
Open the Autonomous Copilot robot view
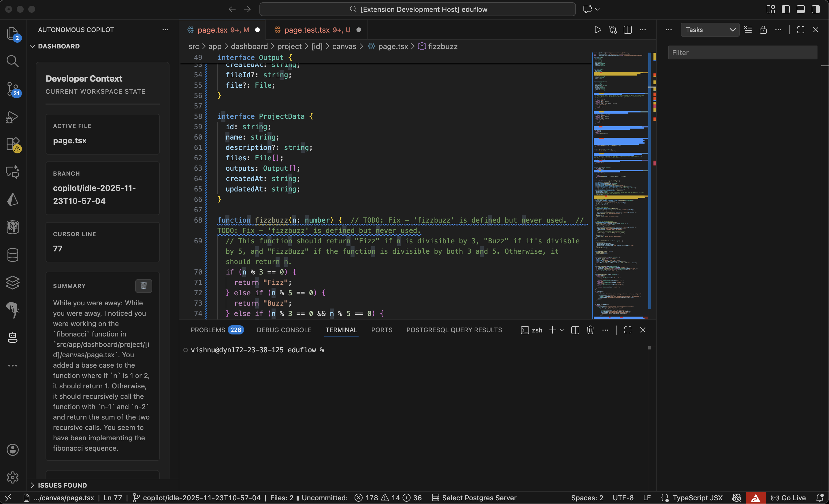point(13,337)
